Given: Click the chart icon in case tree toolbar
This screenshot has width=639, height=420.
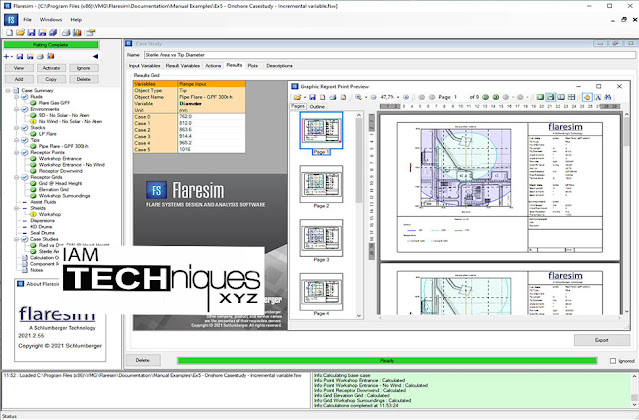Looking at the screenshot, I should click(51, 57).
